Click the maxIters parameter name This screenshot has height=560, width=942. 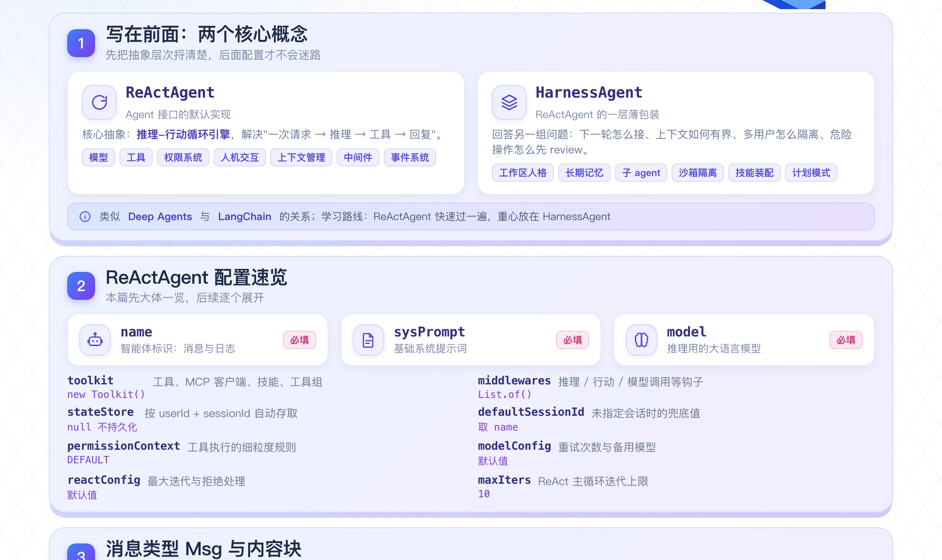[505, 480]
